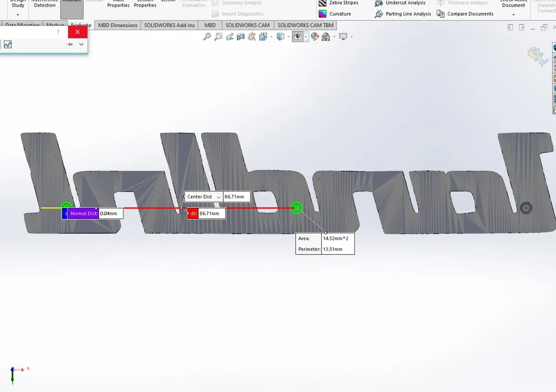Open the Design Study dropdown arrow
This screenshot has width=556, height=392.
(x=18, y=14)
